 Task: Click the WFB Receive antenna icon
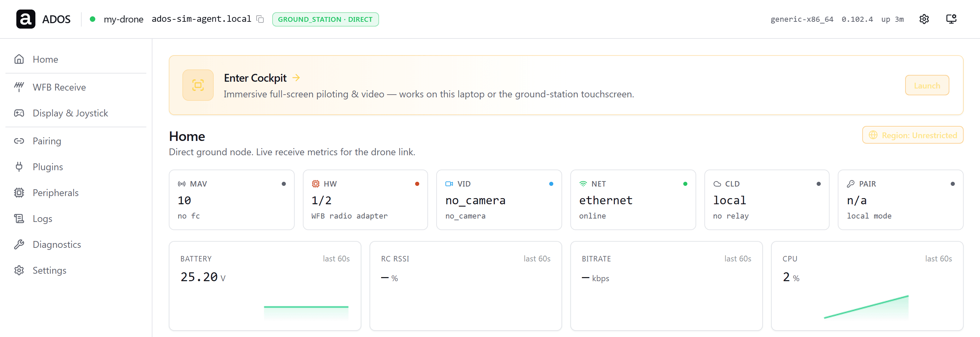[19, 87]
